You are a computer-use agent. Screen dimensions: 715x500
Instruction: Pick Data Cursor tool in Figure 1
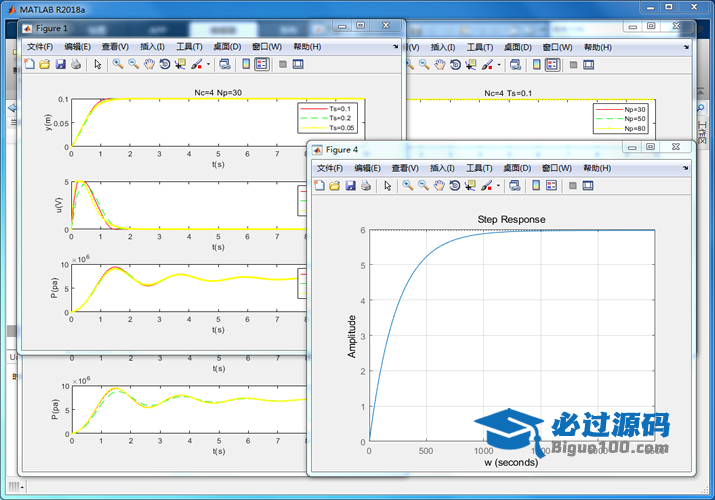pos(181,64)
